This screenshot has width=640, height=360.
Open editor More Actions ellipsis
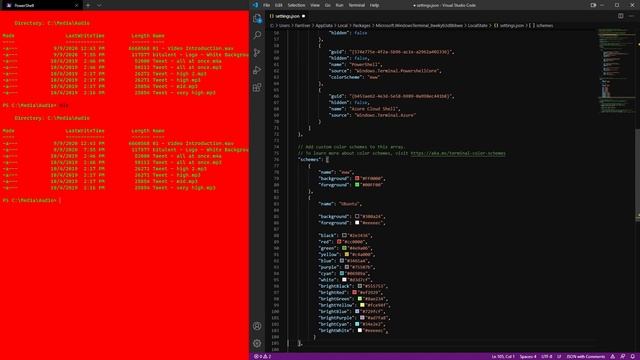631,16
